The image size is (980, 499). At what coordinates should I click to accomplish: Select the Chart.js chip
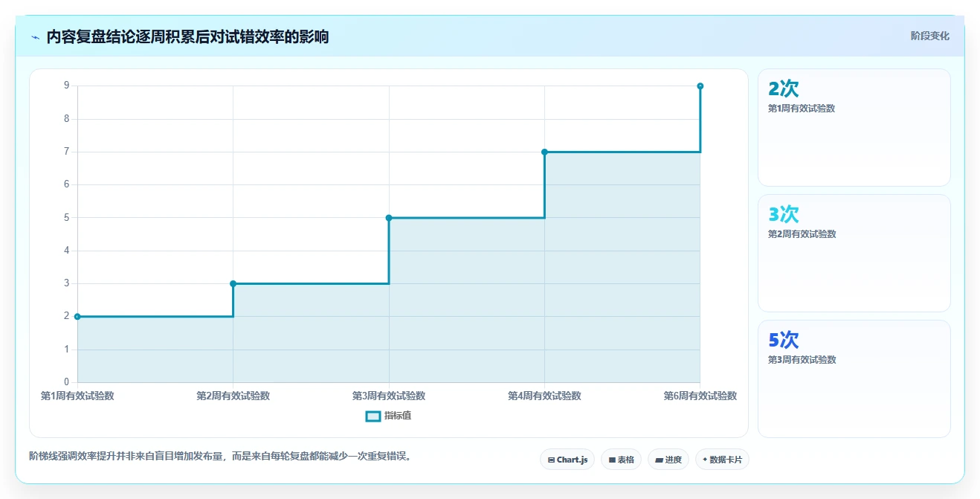tap(567, 460)
